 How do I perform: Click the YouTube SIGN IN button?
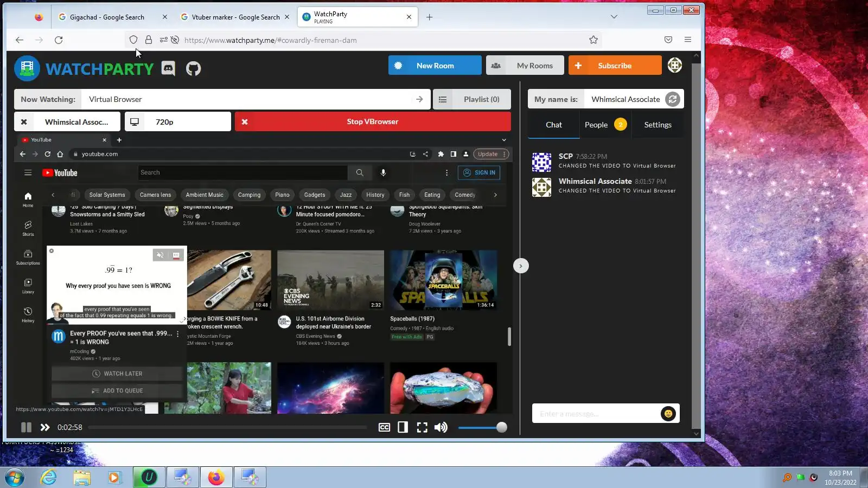point(479,172)
